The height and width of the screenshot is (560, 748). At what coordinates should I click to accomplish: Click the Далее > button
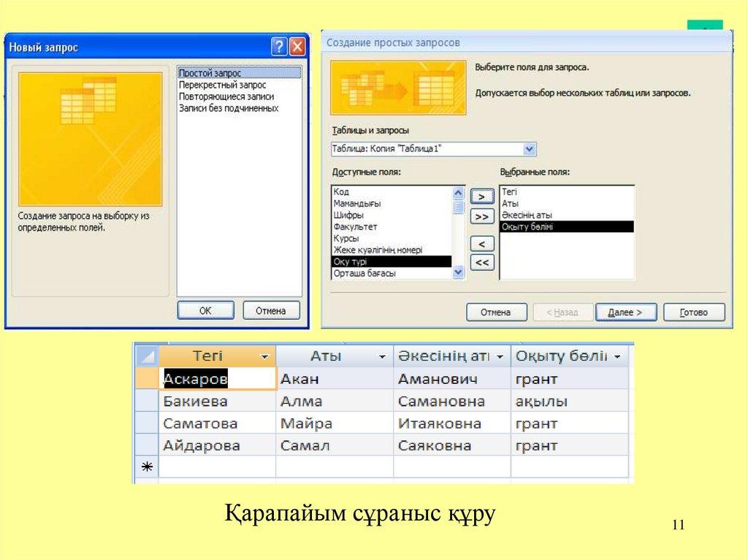click(625, 312)
